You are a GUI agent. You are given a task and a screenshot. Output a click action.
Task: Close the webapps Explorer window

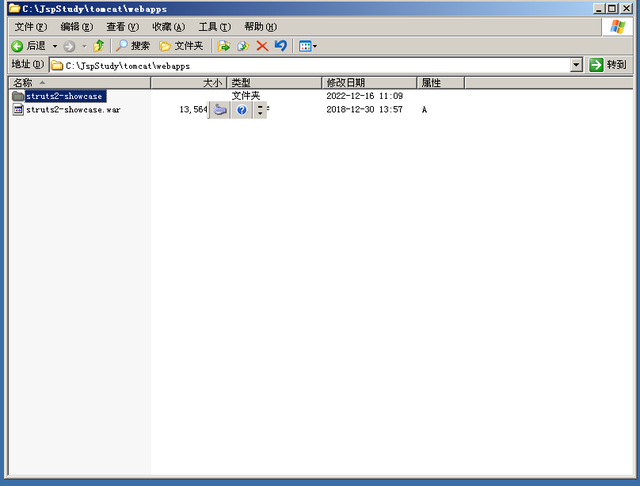coord(626,8)
